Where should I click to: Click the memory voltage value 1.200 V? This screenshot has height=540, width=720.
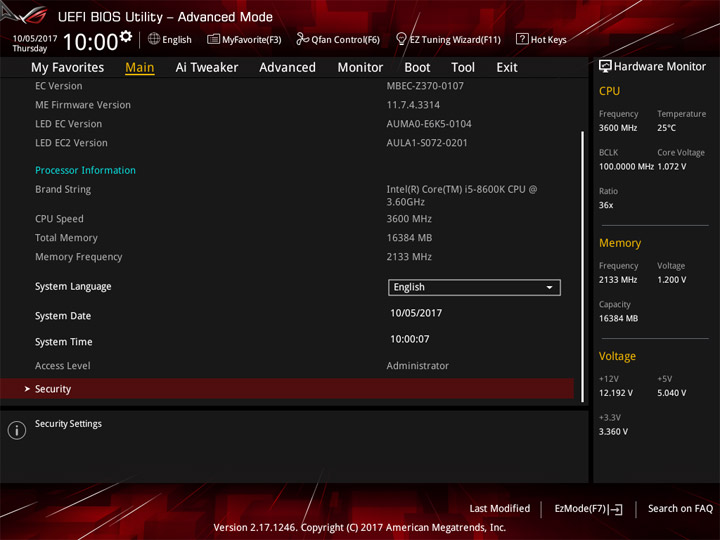pyautogui.click(x=672, y=280)
